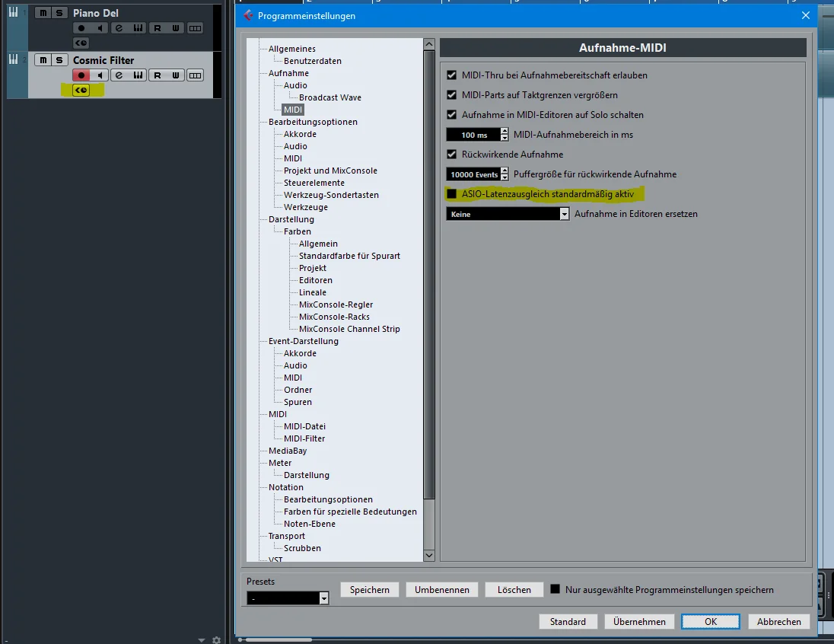This screenshot has width=834, height=644.
Task: Select the Piano Del track name
Action: 96,13
